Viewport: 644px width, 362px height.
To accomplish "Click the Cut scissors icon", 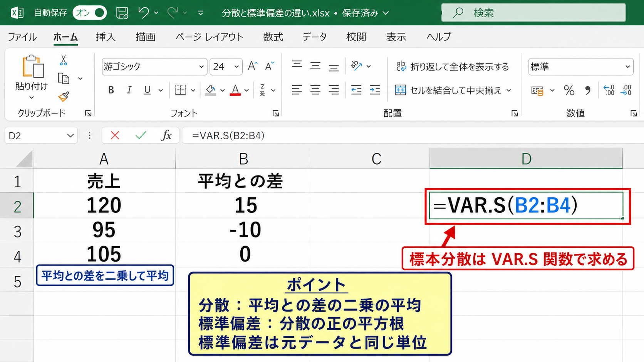I will tap(63, 60).
